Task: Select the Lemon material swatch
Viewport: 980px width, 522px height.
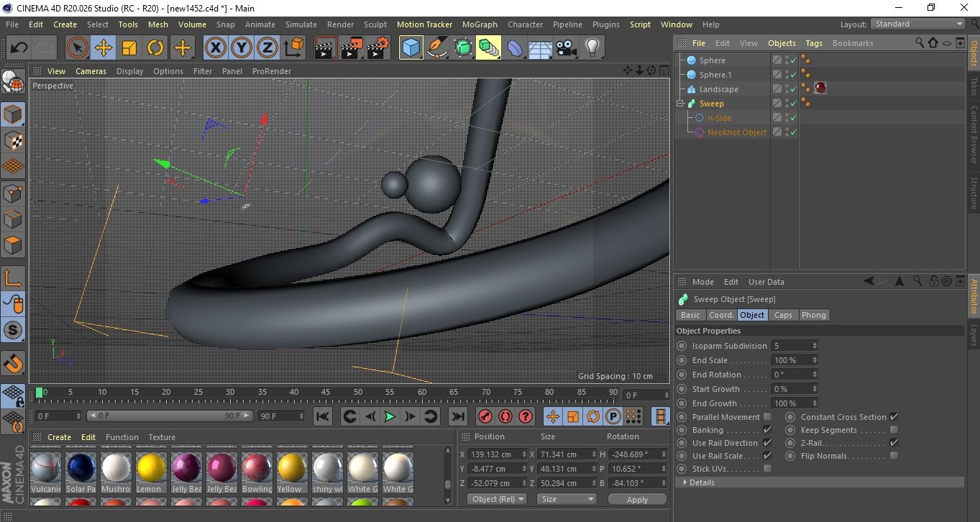Action: [x=152, y=469]
